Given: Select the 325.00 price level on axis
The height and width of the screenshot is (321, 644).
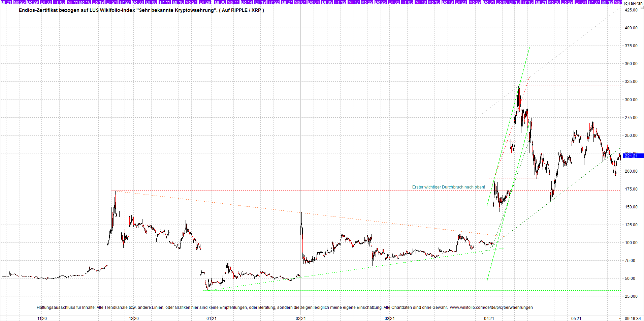Looking at the screenshot, I should (x=631, y=82).
